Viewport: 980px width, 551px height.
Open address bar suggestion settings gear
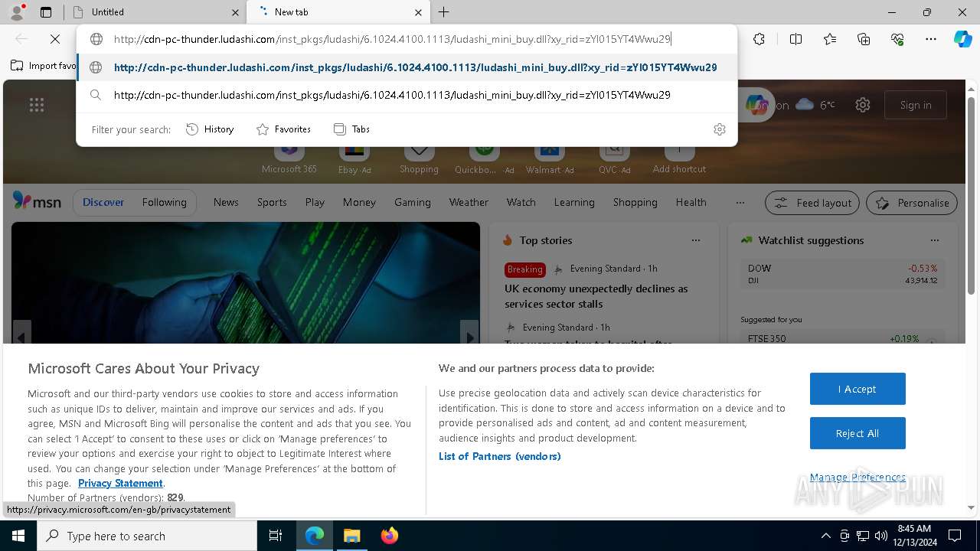tap(719, 129)
